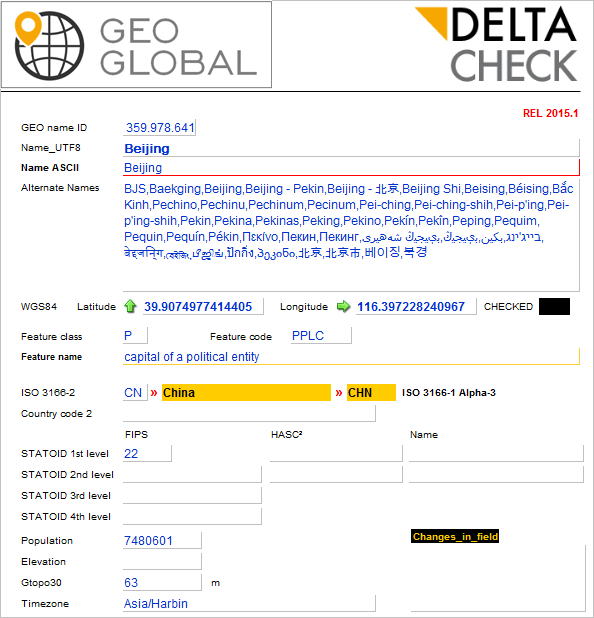Click into the Alternate Names text box
Screen dimensions: 594x618
pyautogui.click(x=351, y=236)
